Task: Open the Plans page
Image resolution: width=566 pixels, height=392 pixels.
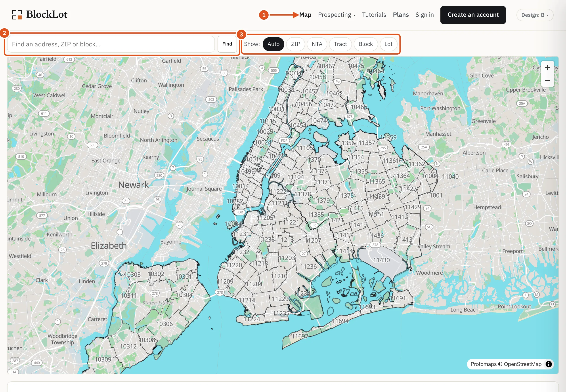Action: click(x=401, y=15)
